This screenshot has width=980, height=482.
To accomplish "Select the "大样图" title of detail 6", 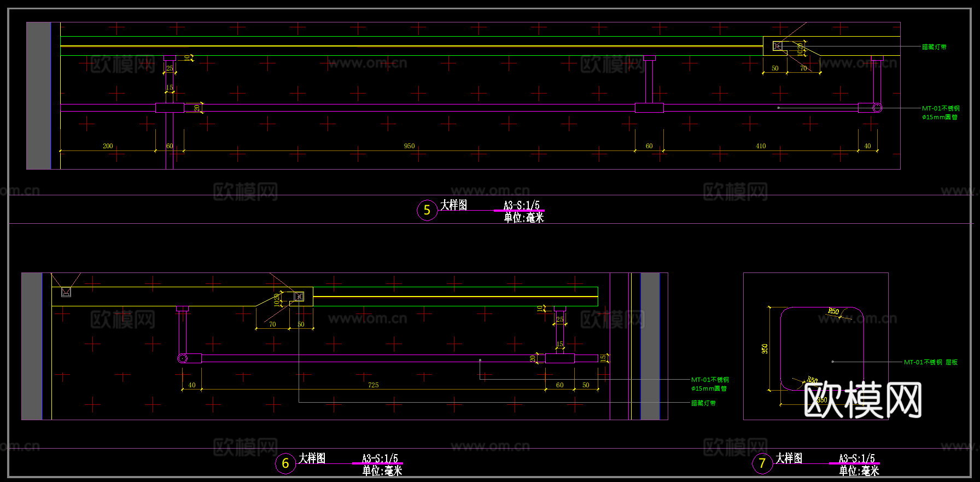I will (312, 458).
